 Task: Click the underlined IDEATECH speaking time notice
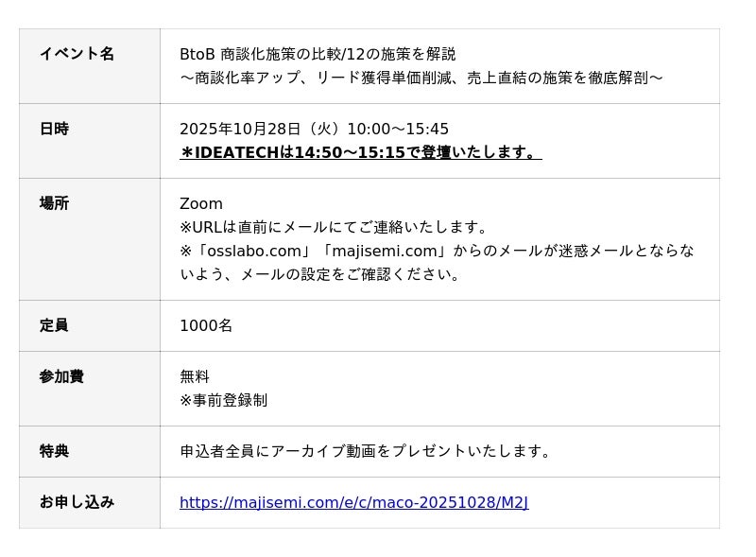coord(360,152)
